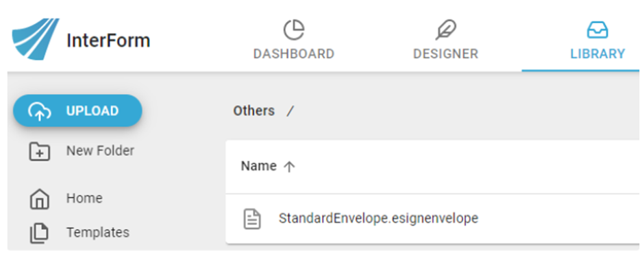Click the StandardEnvelope file document icon

pyautogui.click(x=253, y=218)
